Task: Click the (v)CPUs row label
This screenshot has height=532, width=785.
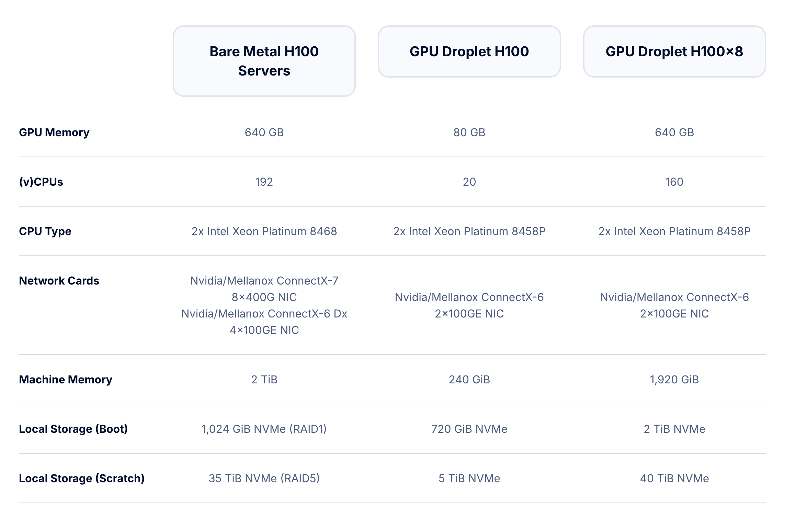Action: 41,182
